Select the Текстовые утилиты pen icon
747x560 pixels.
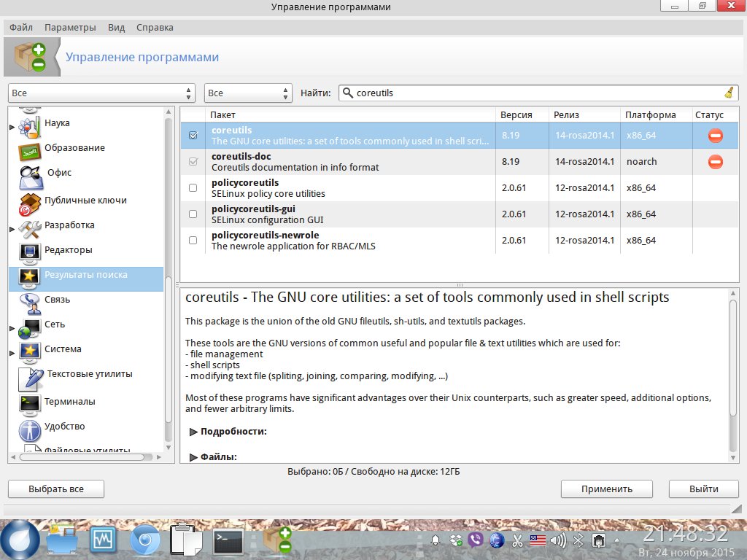click(x=31, y=378)
